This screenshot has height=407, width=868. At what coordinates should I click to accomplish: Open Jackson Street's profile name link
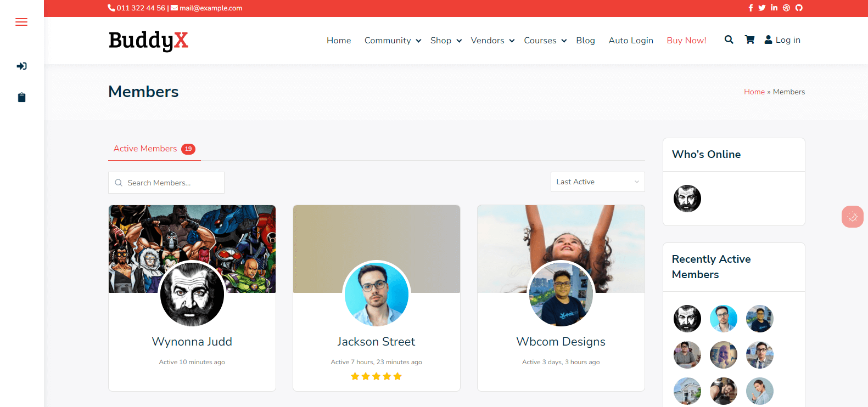377,342
